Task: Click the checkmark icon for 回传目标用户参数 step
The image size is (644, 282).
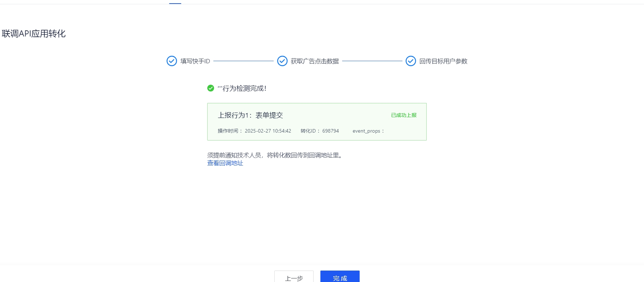Action: click(x=411, y=61)
